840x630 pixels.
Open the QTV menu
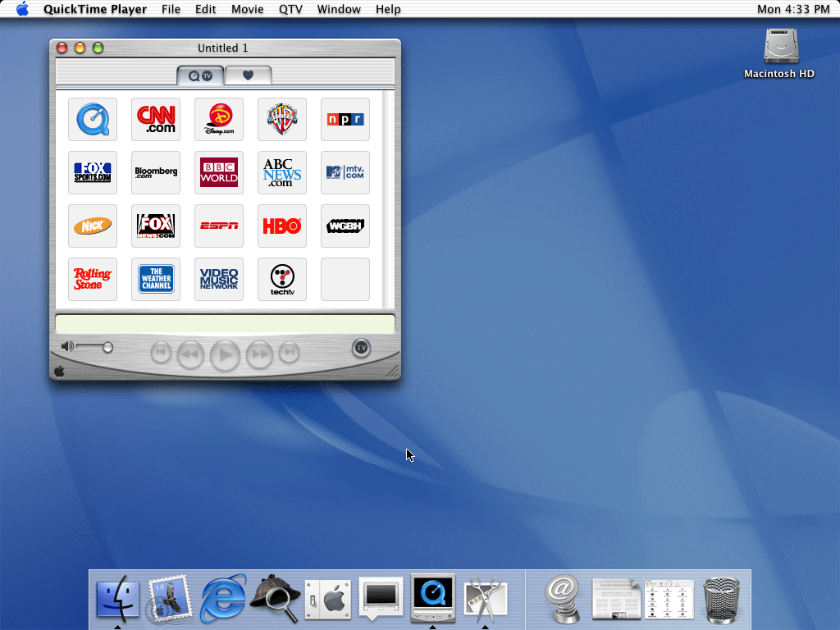(x=290, y=9)
